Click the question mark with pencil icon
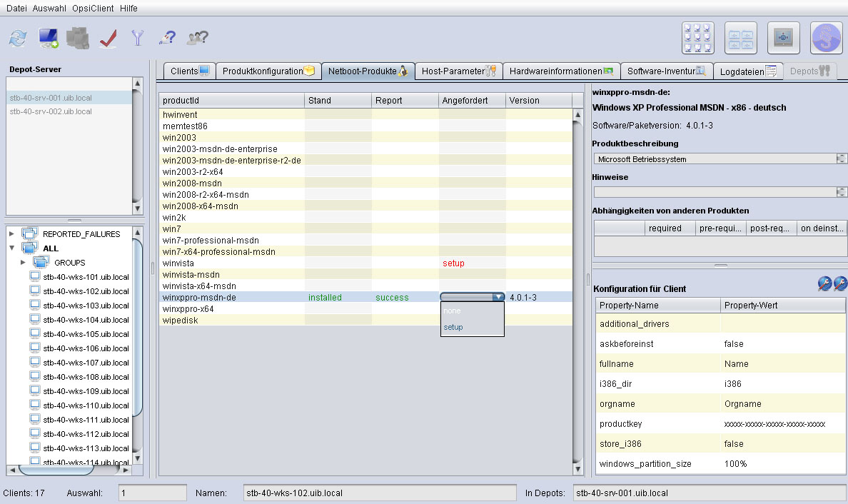 click(x=168, y=37)
